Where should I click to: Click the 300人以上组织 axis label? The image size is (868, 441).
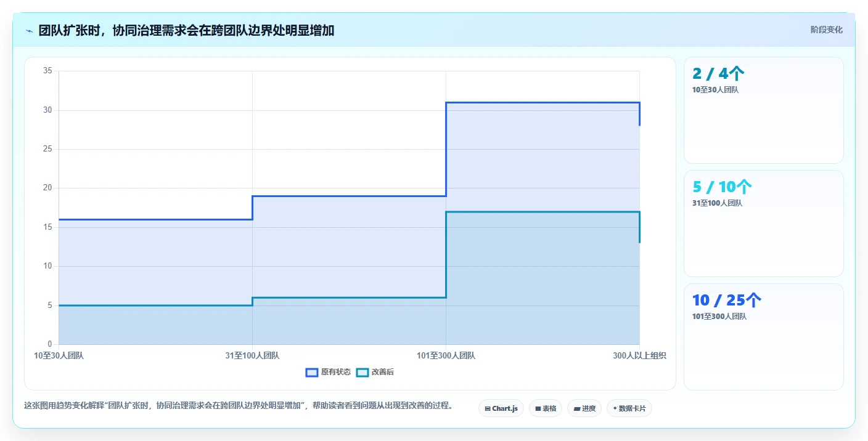(639, 355)
